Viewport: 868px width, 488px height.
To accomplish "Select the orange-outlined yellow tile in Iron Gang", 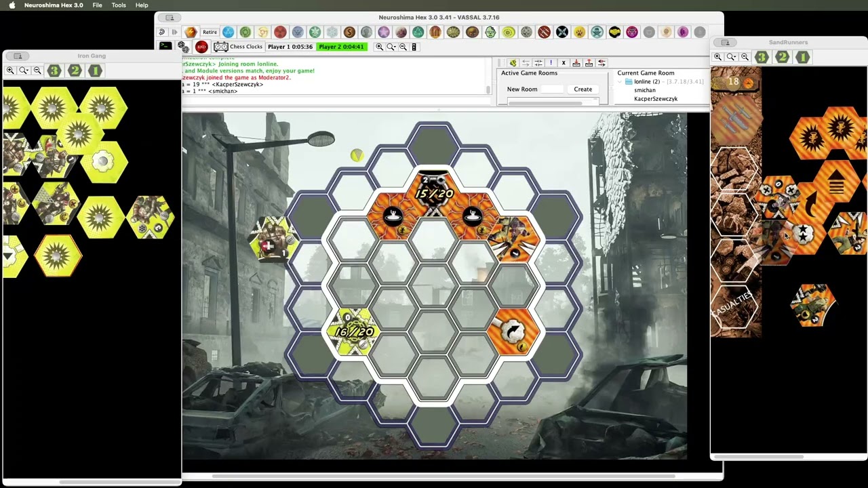I will pyautogui.click(x=58, y=256).
